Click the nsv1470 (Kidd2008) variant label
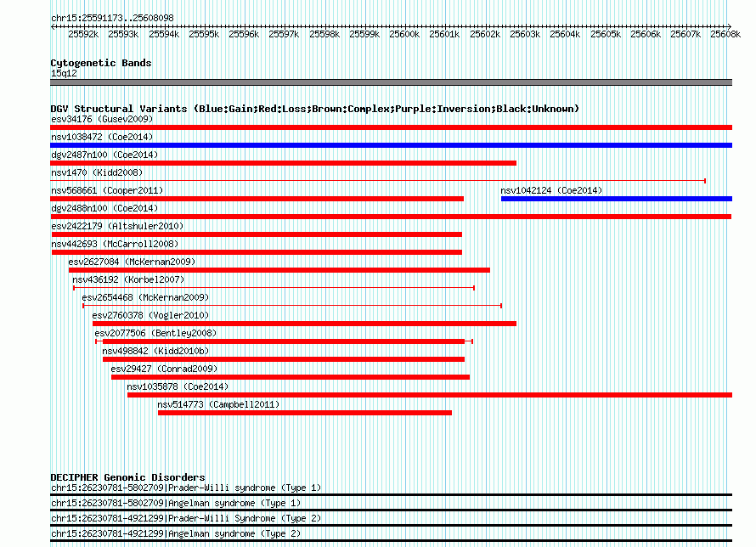Screen dimensions: 756x547 97,172
